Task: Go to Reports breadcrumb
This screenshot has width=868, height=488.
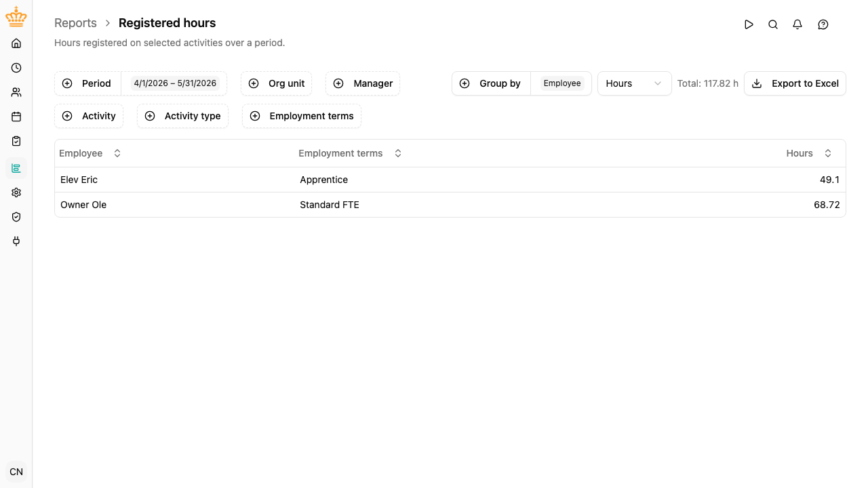Action: coord(75,23)
